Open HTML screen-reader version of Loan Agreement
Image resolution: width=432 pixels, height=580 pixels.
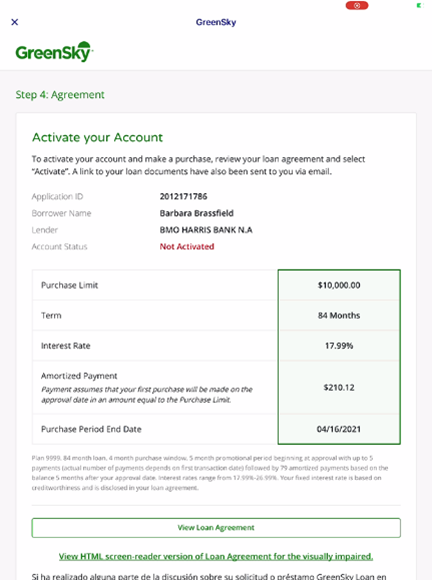point(216,556)
